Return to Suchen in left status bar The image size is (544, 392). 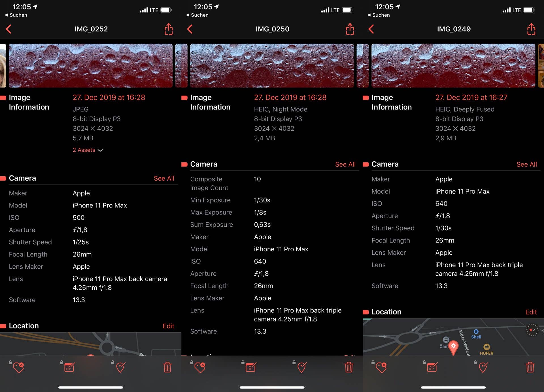coord(16,15)
